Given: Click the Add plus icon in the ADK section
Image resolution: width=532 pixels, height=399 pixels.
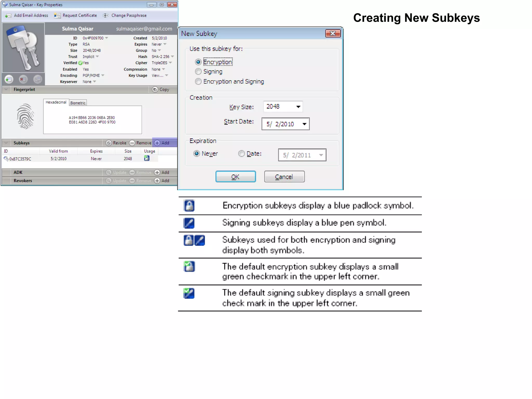Looking at the screenshot, I should tap(157, 172).
